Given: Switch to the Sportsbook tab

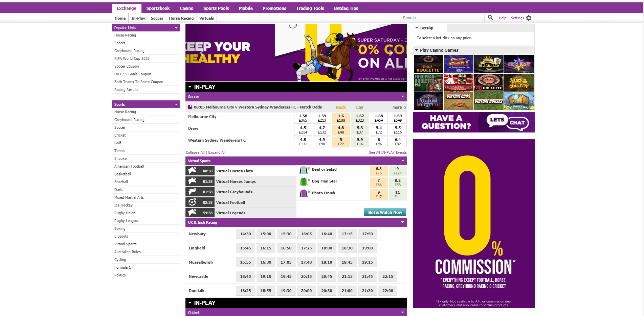Looking at the screenshot, I should (158, 8).
